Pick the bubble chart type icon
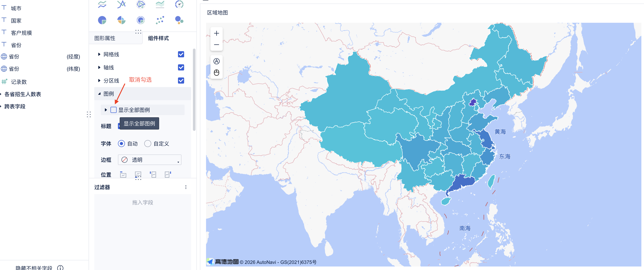Screen dimensions: 644x270 click(x=179, y=20)
